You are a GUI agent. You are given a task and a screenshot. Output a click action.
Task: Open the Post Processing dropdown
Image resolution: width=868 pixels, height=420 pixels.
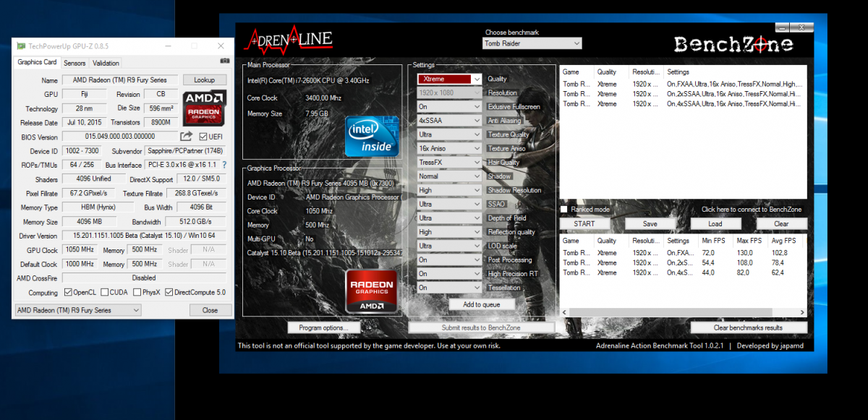coord(449,260)
